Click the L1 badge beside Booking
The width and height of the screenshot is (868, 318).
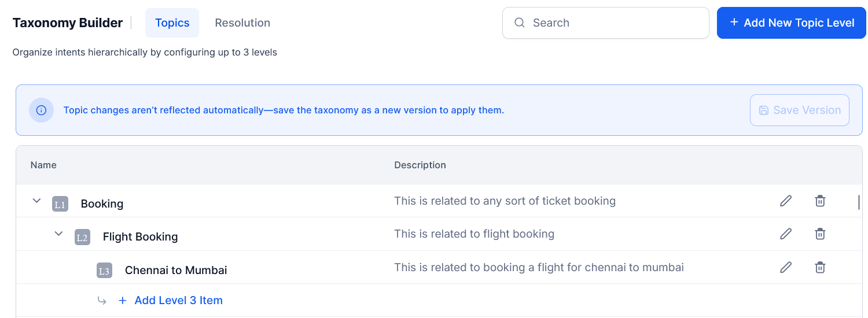[x=60, y=204]
